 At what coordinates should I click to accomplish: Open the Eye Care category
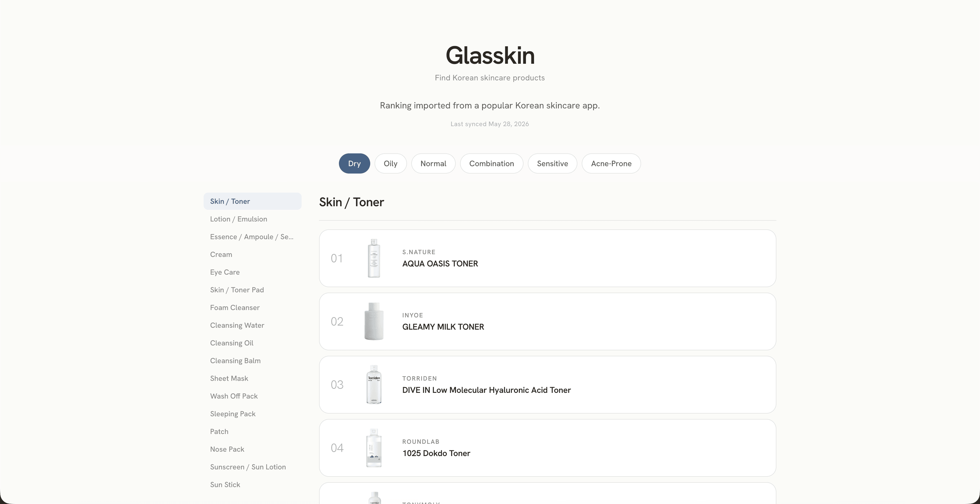point(253,272)
